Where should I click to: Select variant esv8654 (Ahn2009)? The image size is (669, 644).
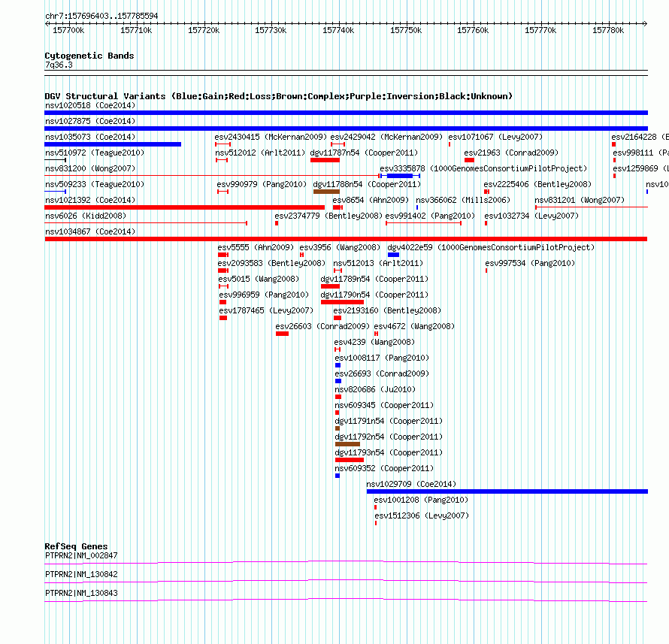[371, 200]
